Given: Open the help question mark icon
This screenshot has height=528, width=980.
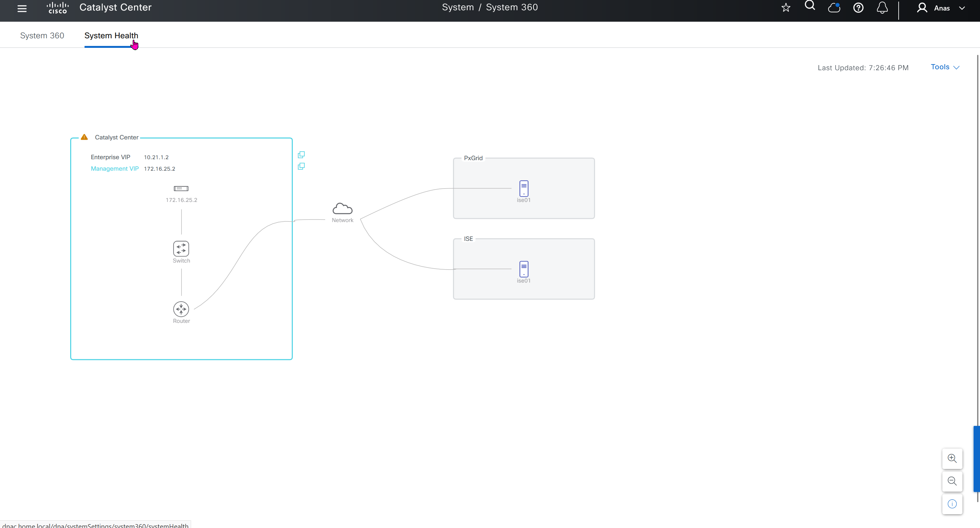Looking at the screenshot, I should [x=858, y=8].
